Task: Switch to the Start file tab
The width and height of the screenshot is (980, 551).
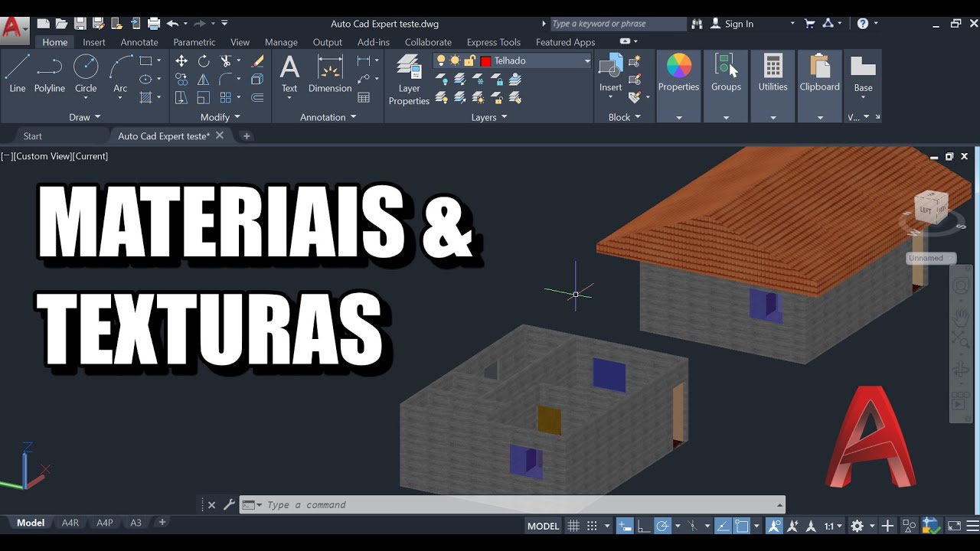Action: click(33, 136)
